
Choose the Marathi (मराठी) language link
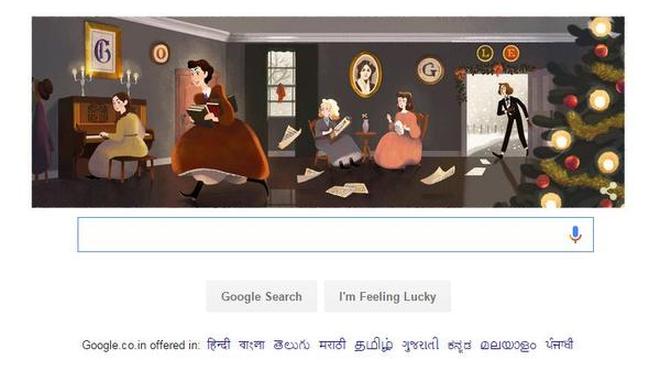point(332,344)
